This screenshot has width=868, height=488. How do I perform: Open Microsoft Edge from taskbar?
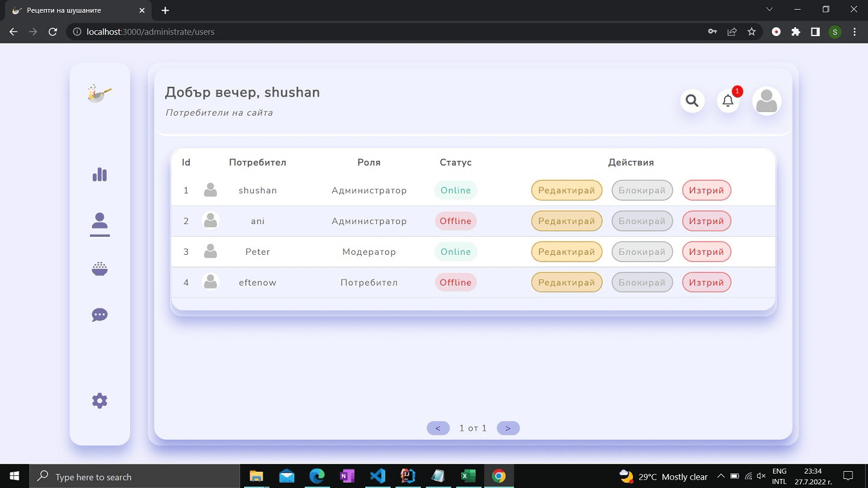[317, 477]
